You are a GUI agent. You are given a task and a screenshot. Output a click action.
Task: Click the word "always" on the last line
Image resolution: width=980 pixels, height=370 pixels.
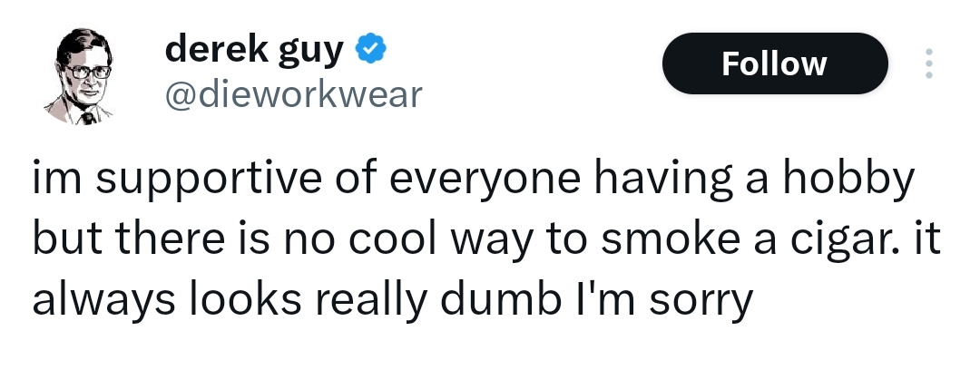pos(103,301)
